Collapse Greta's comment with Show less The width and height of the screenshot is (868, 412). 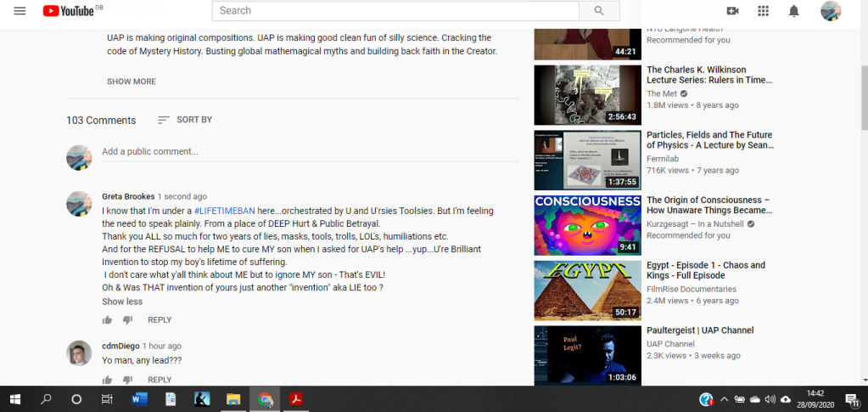[x=122, y=302]
